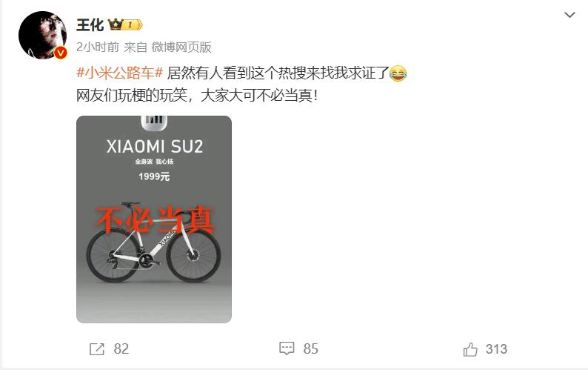Click the XIAOMI SU2 title in image

tap(155, 147)
